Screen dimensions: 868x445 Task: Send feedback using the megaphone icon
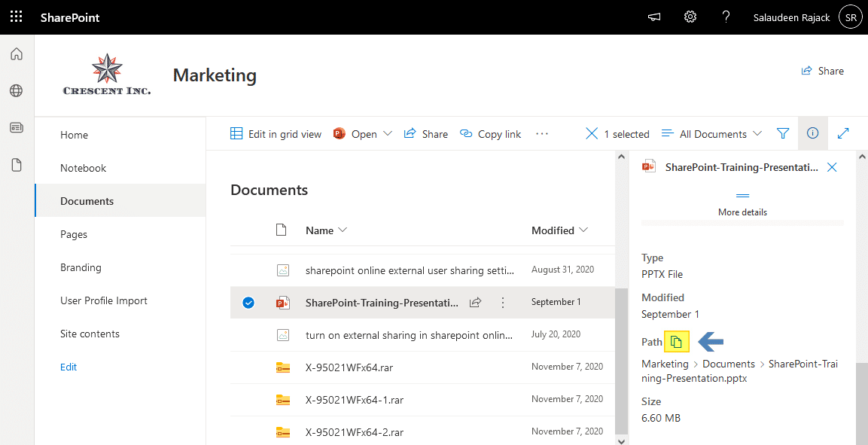[x=653, y=17]
